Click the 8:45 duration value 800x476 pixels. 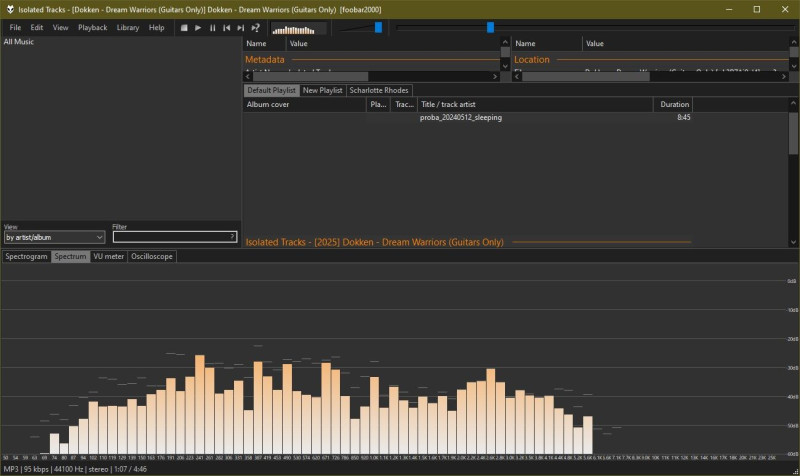pos(684,118)
